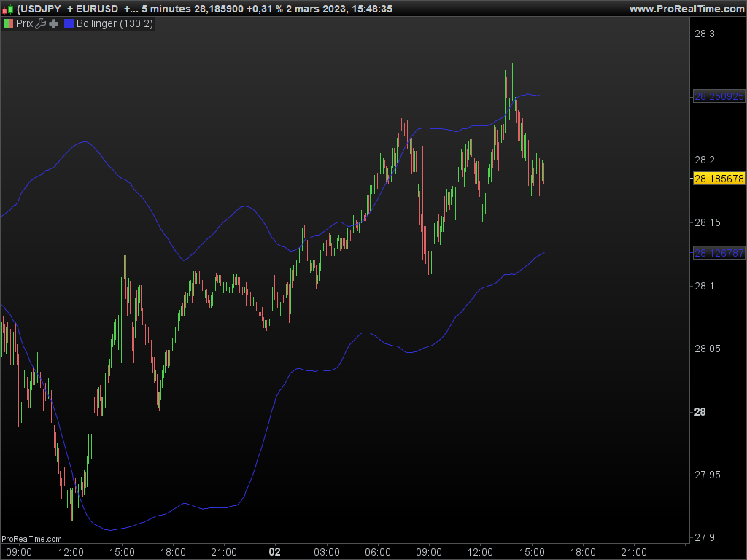The height and width of the screenshot is (560, 747).
Task: Click the chart title USDJPY + EURUSD
Action: tap(68, 9)
